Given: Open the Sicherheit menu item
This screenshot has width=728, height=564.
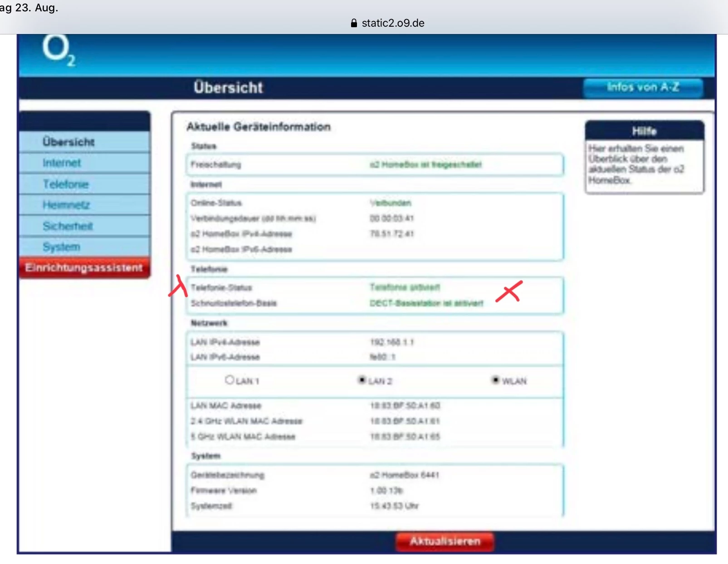Looking at the screenshot, I should pos(84,226).
